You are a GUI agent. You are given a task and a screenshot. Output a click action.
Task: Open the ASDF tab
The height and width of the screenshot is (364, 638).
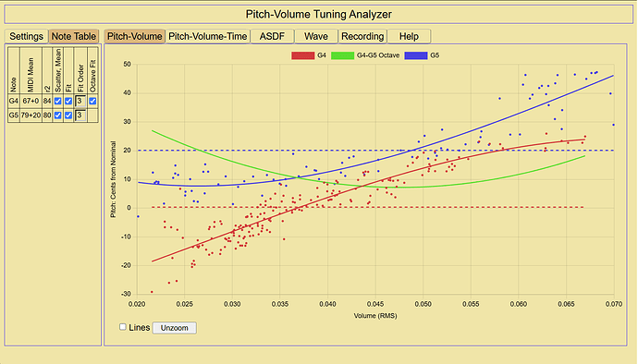coord(272,36)
